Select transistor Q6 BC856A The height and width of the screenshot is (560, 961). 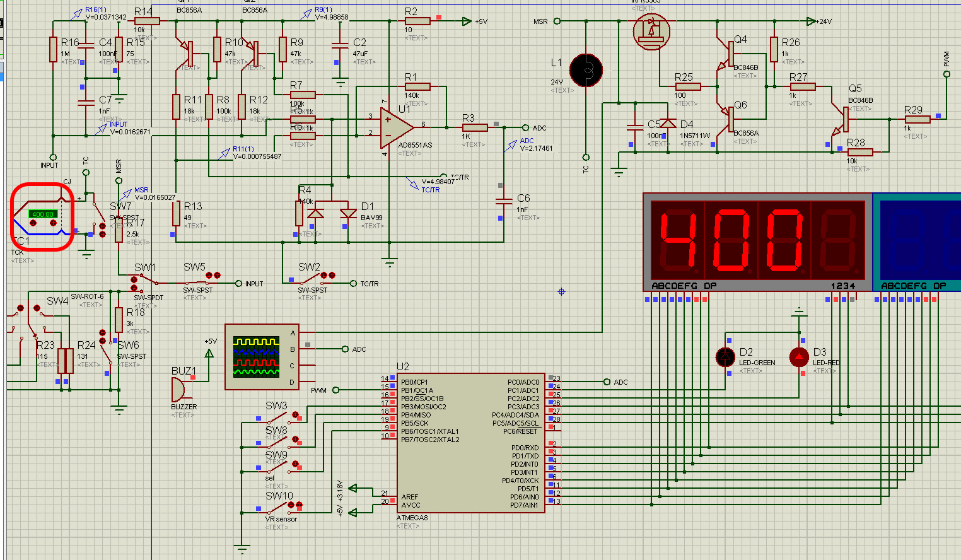pos(725,118)
